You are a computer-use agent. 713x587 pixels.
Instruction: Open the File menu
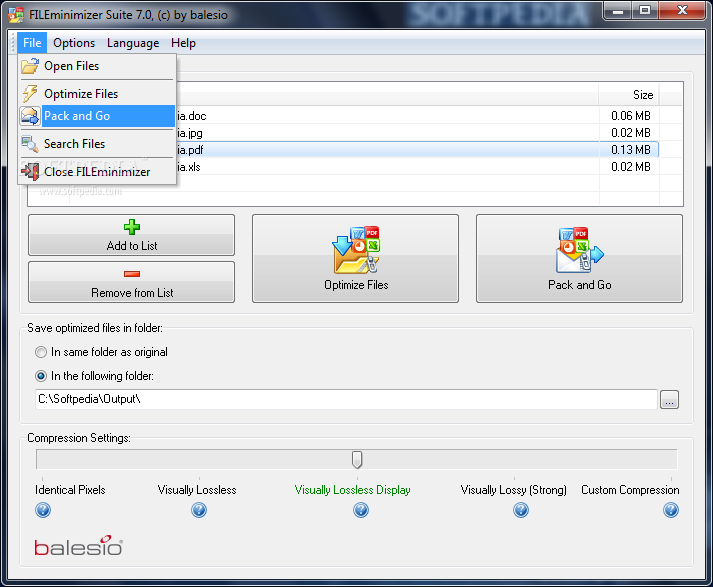click(32, 43)
